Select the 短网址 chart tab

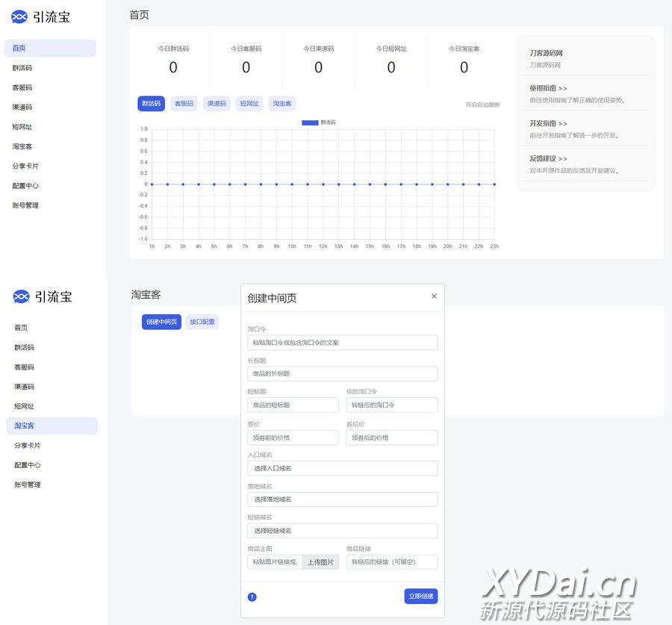(249, 104)
